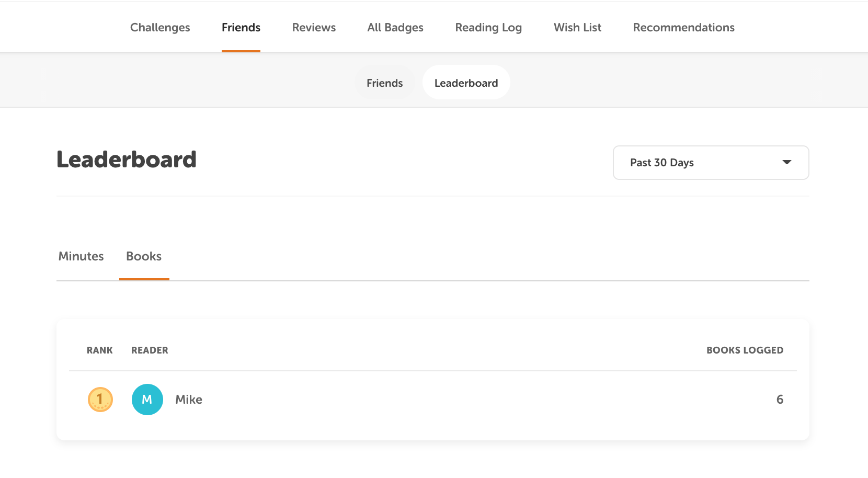The width and height of the screenshot is (868, 478).
Task: Click Mike's teal M avatar
Action: coord(147,400)
